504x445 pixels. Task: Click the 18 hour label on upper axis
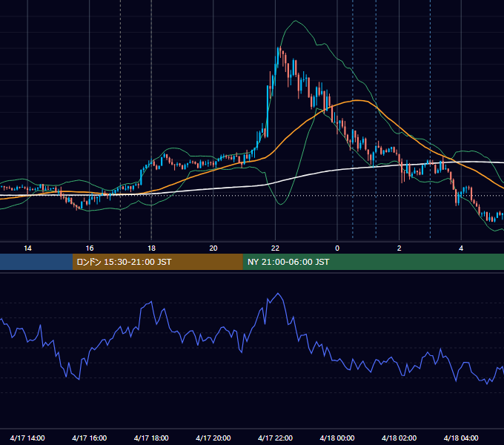pyautogui.click(x=151, y=248)
